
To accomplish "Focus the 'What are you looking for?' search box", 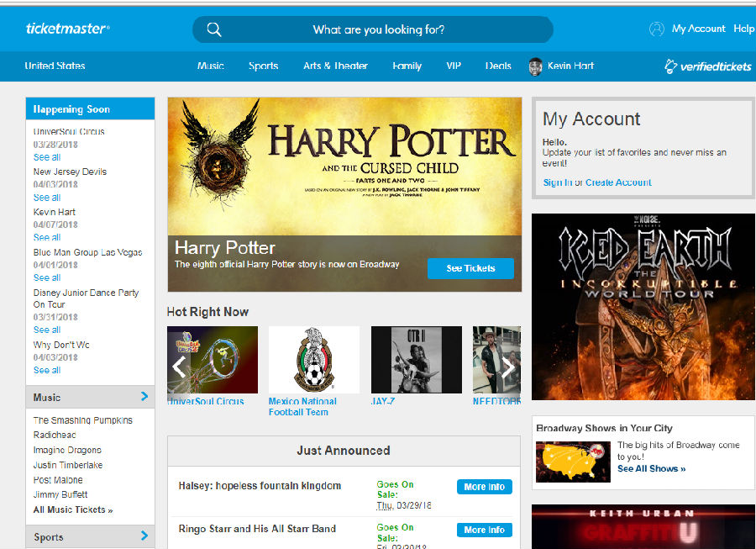I will pyautogui.click(x=373, y=29).
